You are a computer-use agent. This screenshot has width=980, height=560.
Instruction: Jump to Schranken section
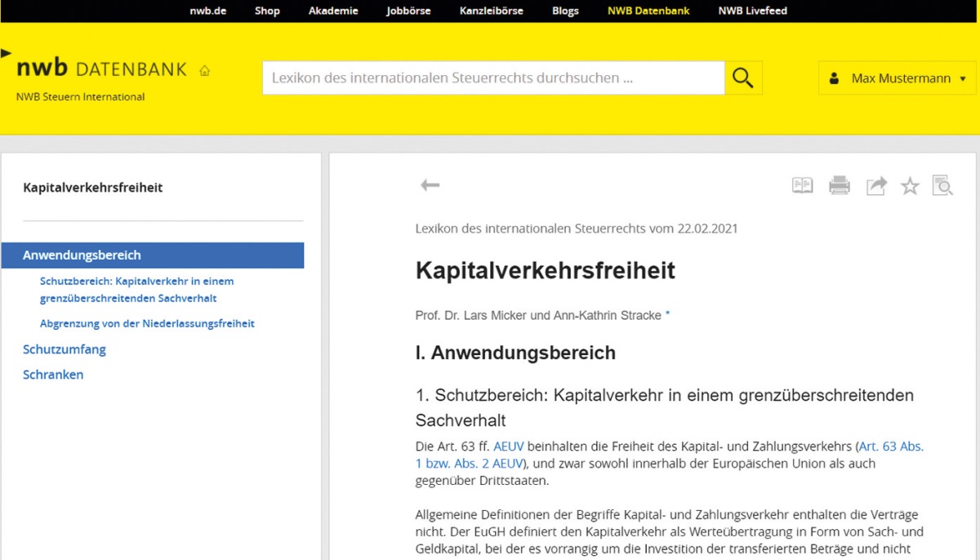coord(53,375)
